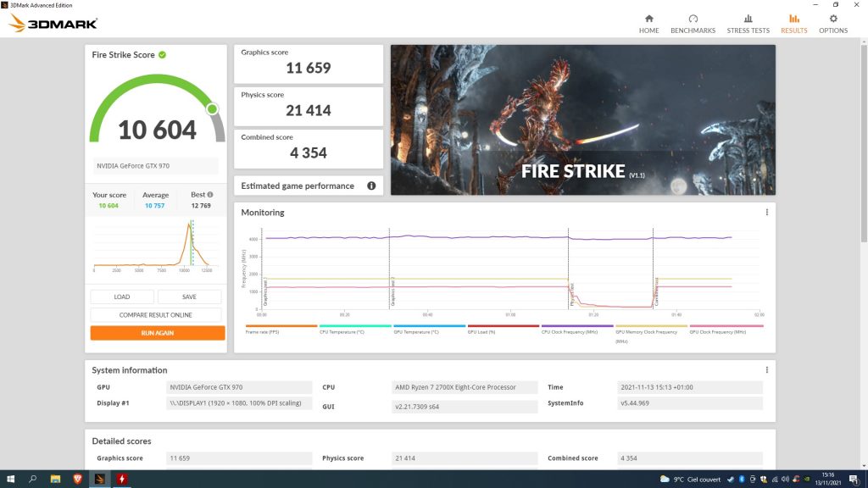Click the info icon beside Estimated game performance
This screenshot has width=868, height=488.
click(x=371, y=185)
